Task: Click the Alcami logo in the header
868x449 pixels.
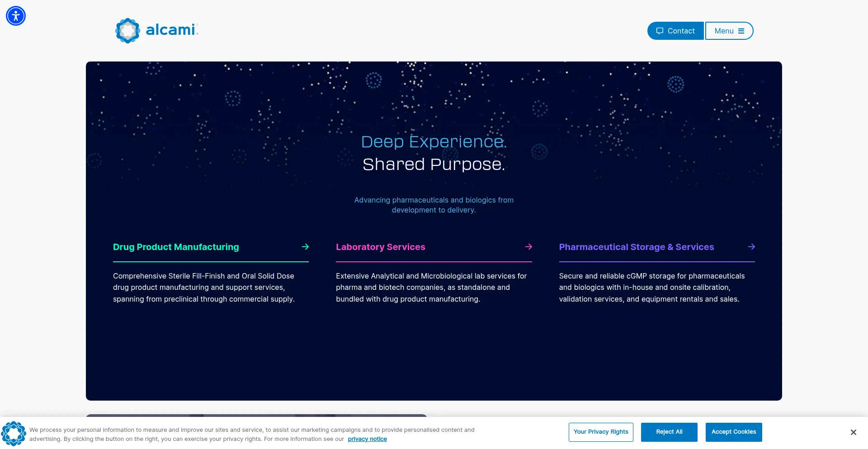Action: 157,30
